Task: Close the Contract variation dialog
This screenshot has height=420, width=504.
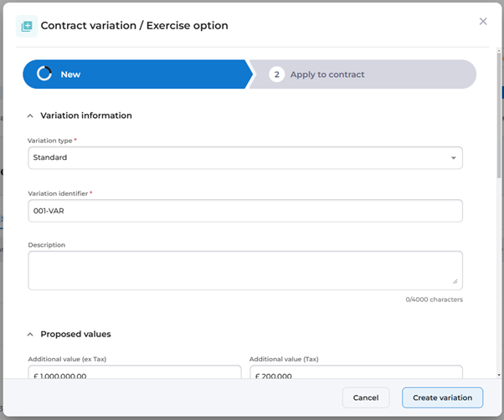Action: click(x=483, y=22)
